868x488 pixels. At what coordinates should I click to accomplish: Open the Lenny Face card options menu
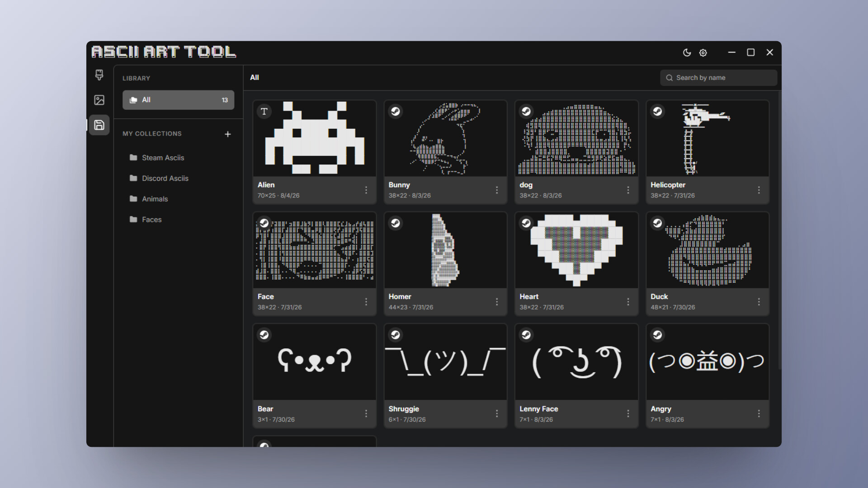click(x=628, y=414)
